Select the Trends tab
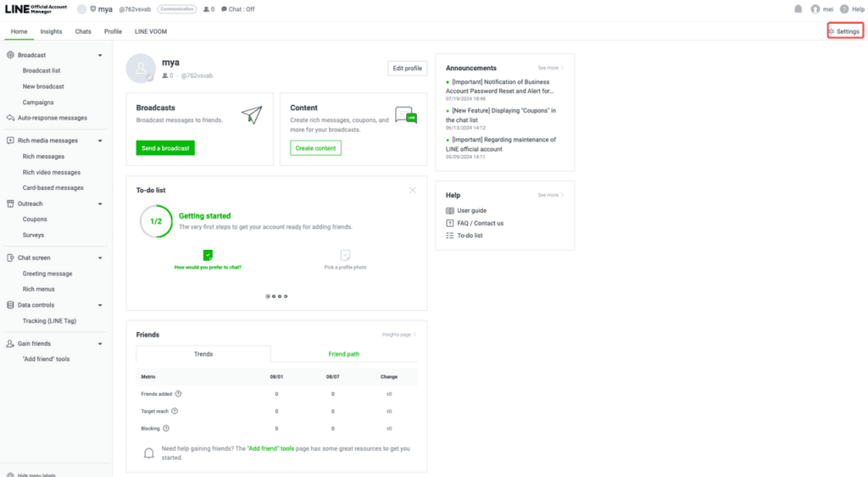The image size is (868, 477). (x=203, y=354)
